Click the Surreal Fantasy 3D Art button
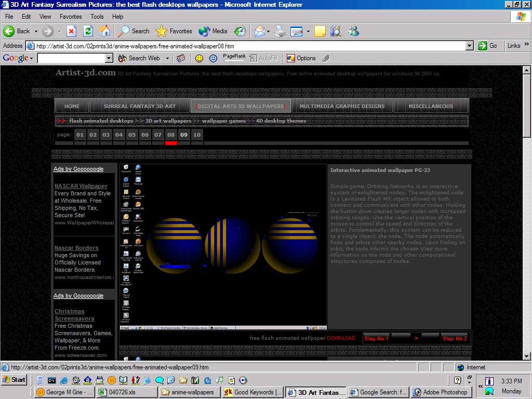 pos(139,106)
